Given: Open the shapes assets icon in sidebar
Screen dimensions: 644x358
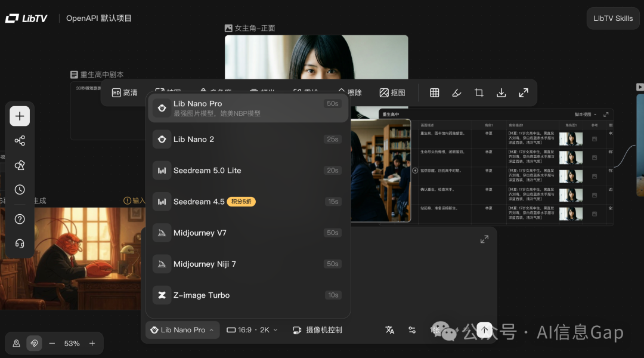Looking at the screenshot, I should pyautogui.click(x=20, y=165).
